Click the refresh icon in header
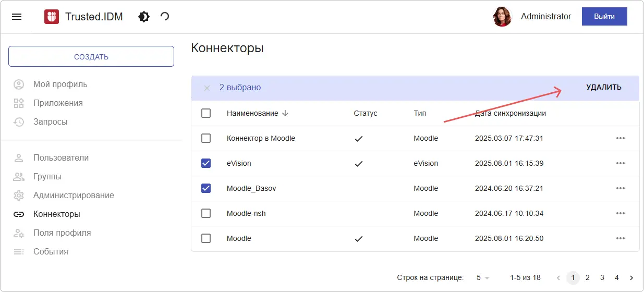Image resolution: width=644 pixels, height=292 pixels. (x=165, y=17)
